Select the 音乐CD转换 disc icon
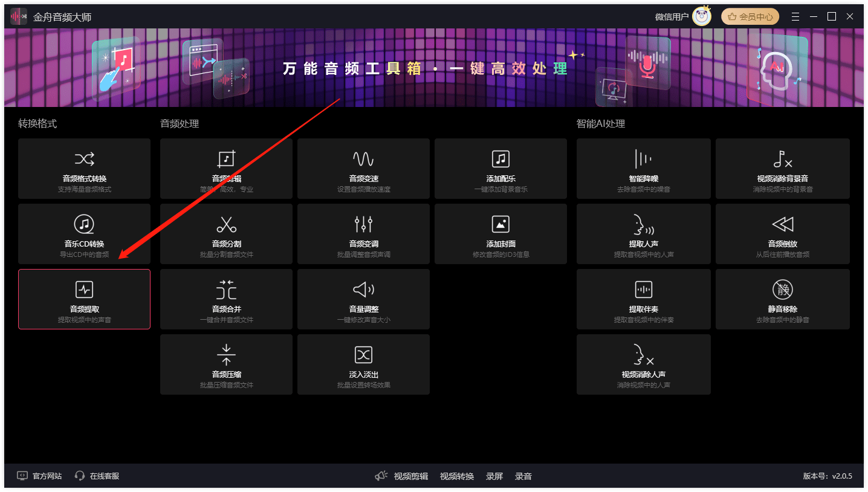The height and width of the screenshot is (492, 868). 84,225
